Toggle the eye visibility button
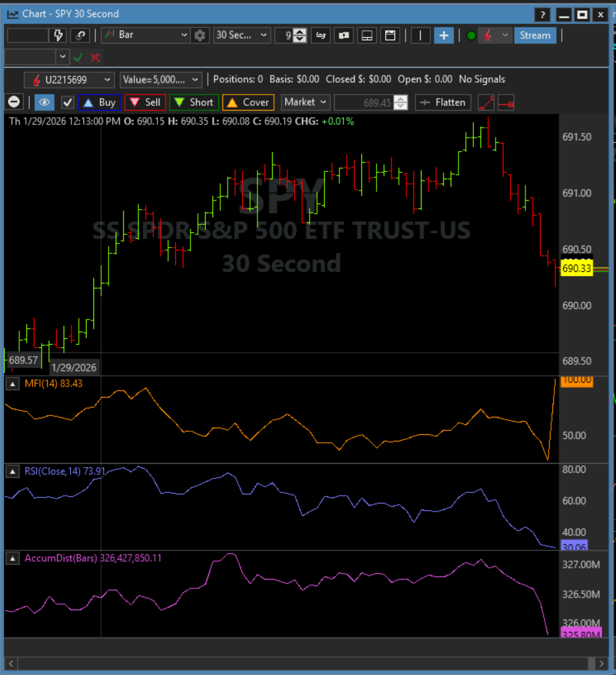Image resolution: width=616 pixels, height=675 pixels. coord(44,102)
